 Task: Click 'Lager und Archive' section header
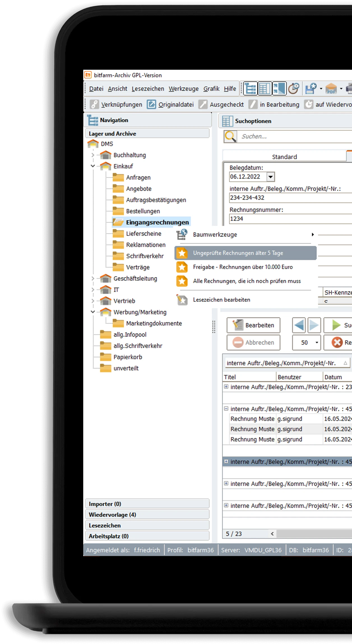tap(147, 134)
